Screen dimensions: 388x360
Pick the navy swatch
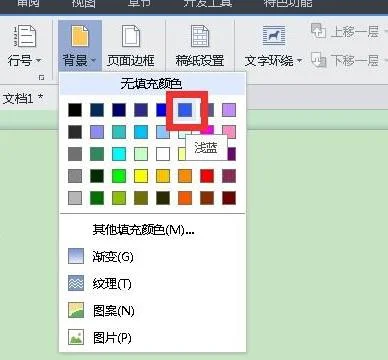119,110
